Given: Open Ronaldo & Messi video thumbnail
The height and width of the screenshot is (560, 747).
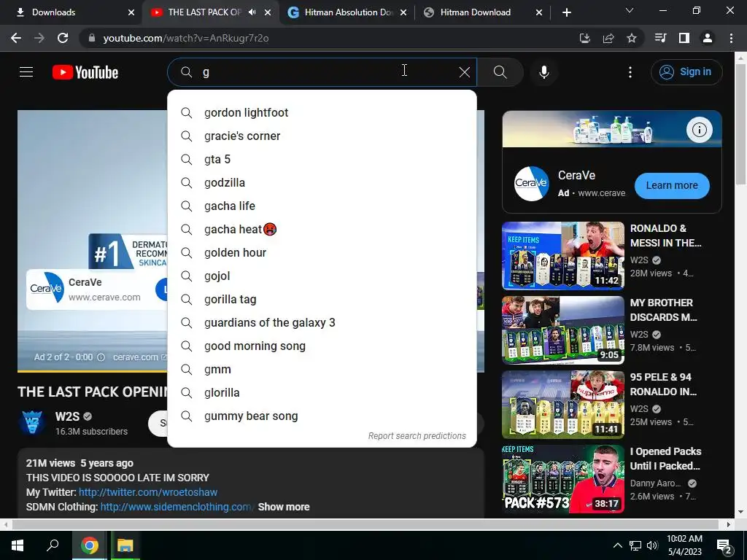Looking at the screenshot, I should (x=562, y=256).
